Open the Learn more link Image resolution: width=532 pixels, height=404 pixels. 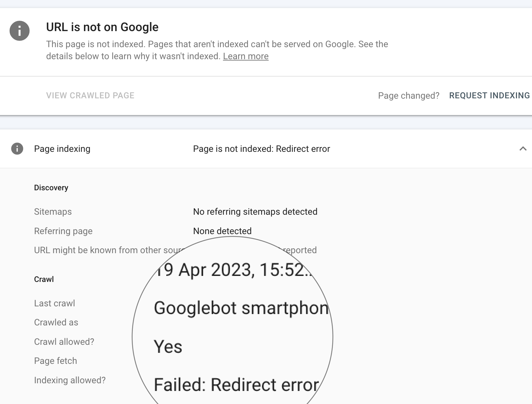(246, 56)
